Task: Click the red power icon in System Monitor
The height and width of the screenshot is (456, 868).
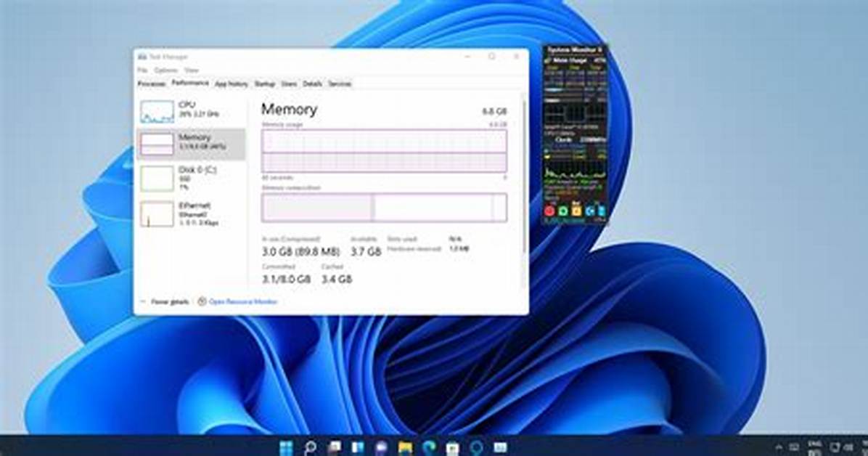Action: point(549,211)
